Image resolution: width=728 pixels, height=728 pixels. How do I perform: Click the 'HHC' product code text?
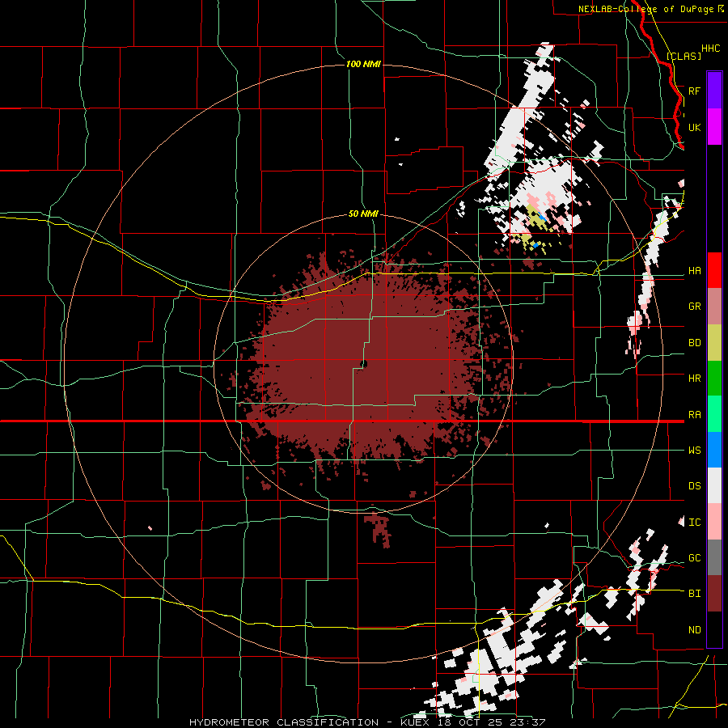[710, 49]
